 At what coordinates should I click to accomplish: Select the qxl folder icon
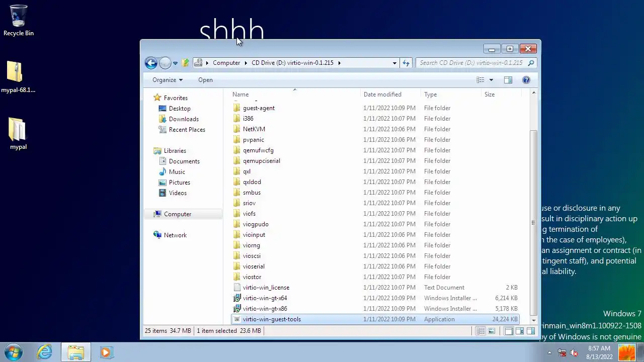(237, 171)
